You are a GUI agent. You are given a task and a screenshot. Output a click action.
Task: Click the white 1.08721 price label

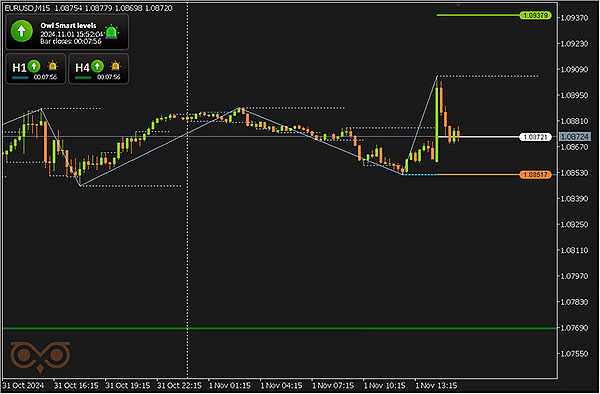click(x=535, y=137)
